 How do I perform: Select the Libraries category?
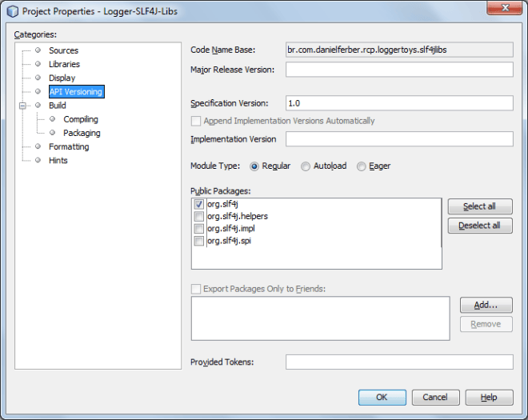[x=64, y=64]
